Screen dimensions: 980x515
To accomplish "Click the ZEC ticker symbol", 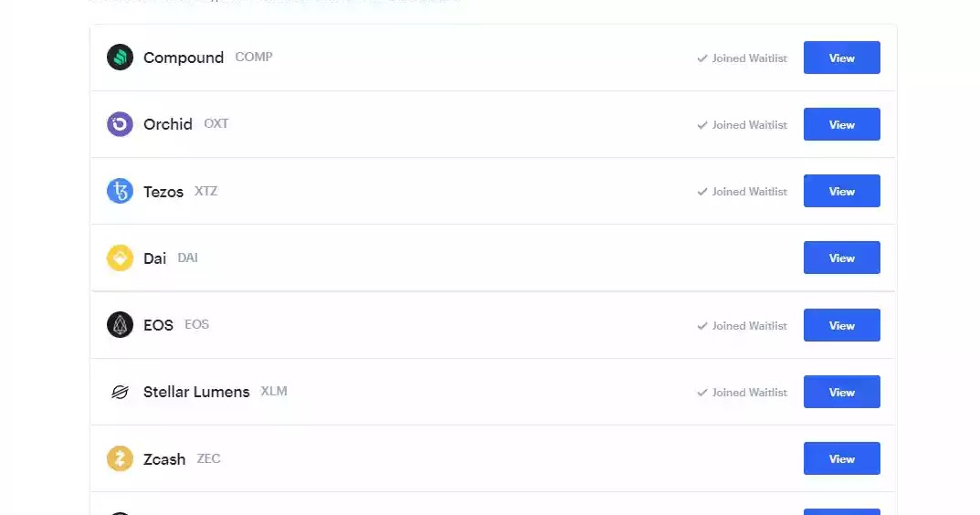I will coord(209,458).
